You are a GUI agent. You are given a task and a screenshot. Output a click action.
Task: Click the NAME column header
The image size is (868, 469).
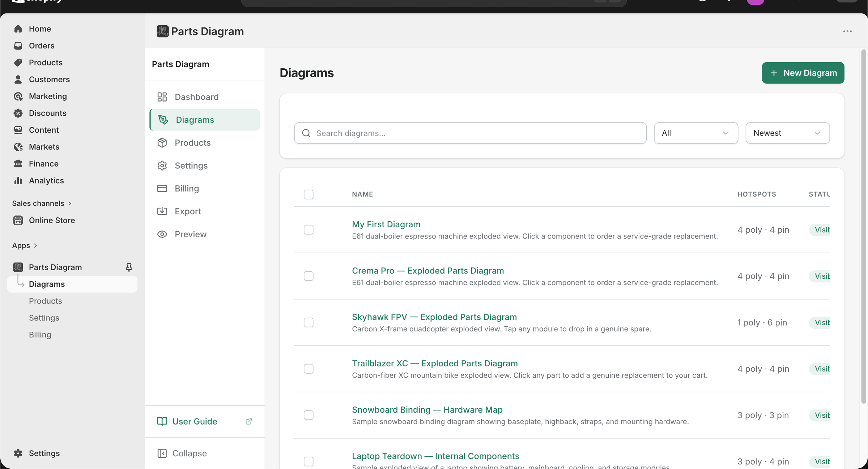coord(362,194)
